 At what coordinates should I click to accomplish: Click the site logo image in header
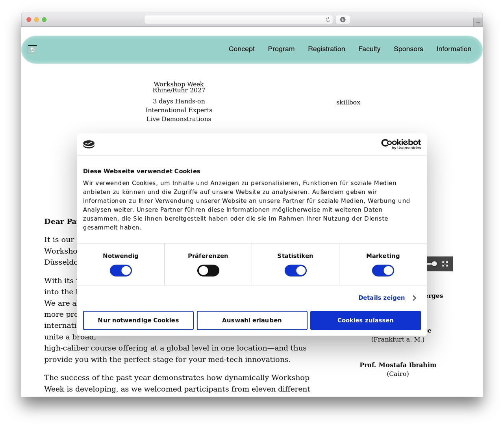tap(32, 50)
